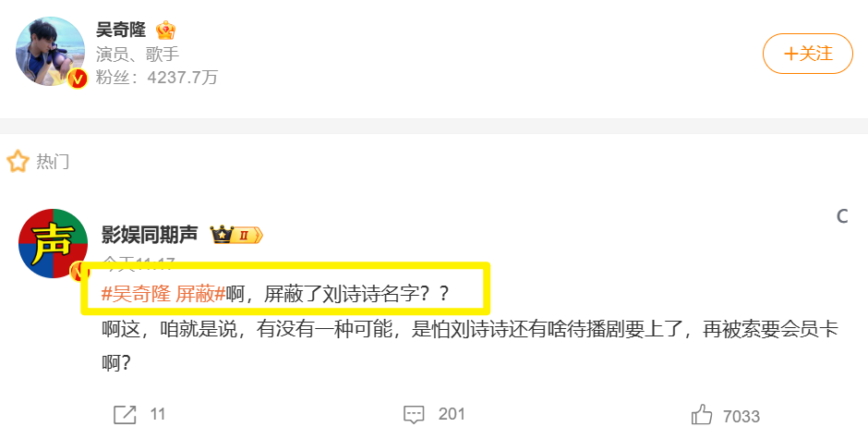The width and height of the screenshot is (868, 439).
Task: Open the 影娱同期声 round avatar
Action: coord(54,243)
